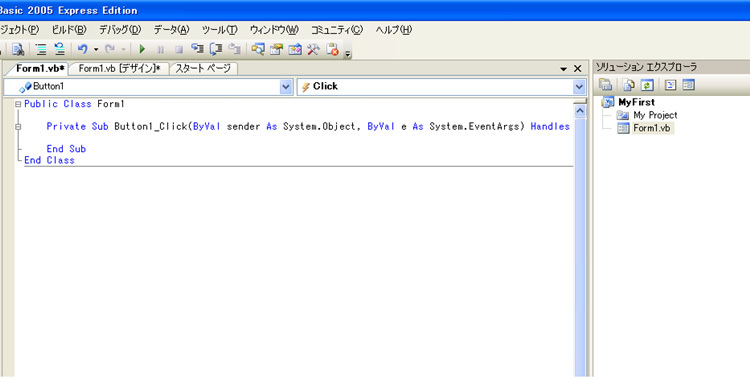Image resolution: width=750 pixels, height=379 pixels.
Task: Click System.EventArgs in the Sub declaration
Action: [474, 127]
